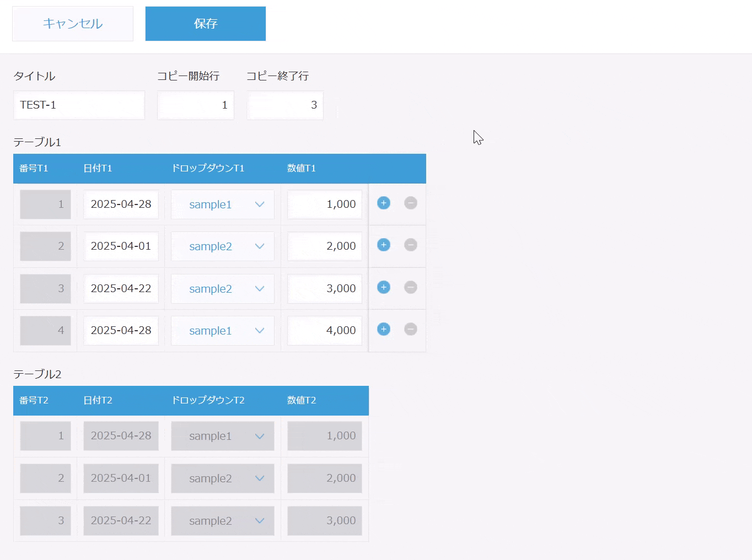Click the タイトル field label
This screenshot has height=560, width=752.
pyautogui.click(x=34, y=76)
